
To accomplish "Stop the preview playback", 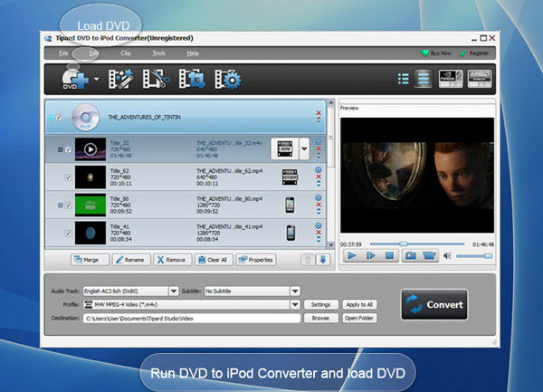I will [x=389, y=256].
